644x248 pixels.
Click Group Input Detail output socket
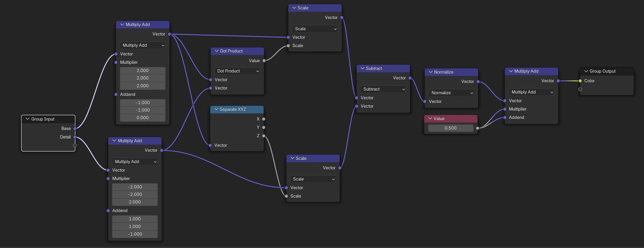click(x=75, y=137)
